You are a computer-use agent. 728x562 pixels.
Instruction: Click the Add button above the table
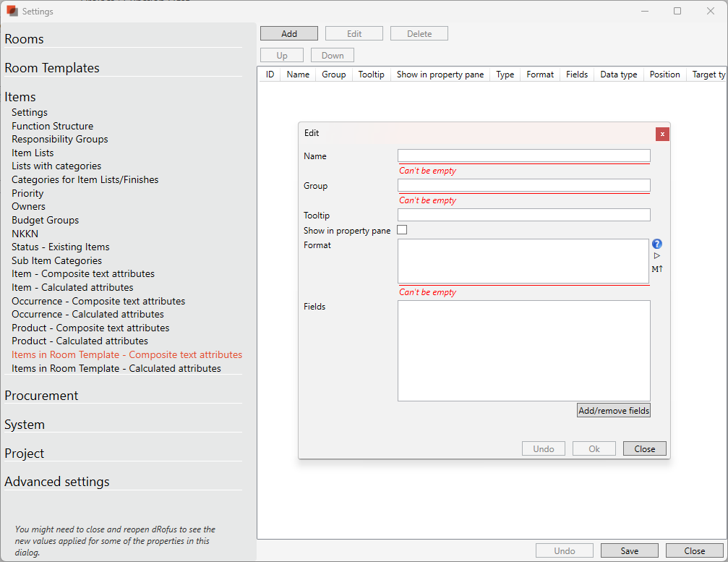289,33
